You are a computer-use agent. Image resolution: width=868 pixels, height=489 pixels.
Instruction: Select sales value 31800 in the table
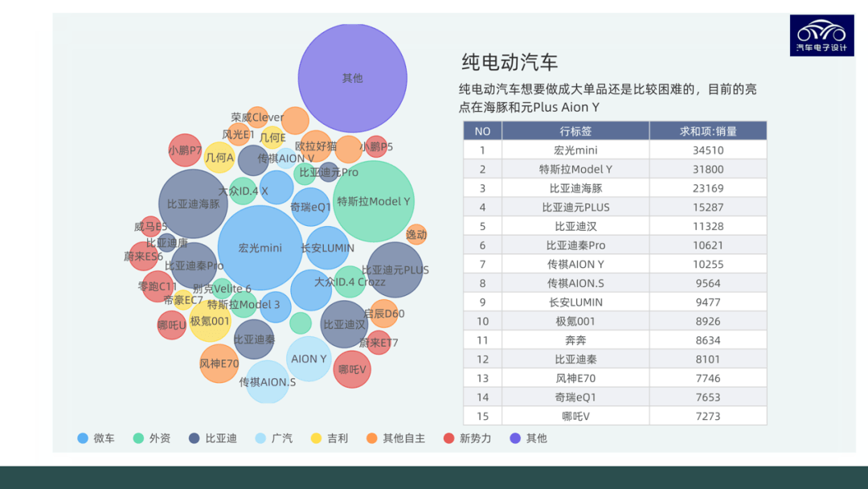point(708,169)
